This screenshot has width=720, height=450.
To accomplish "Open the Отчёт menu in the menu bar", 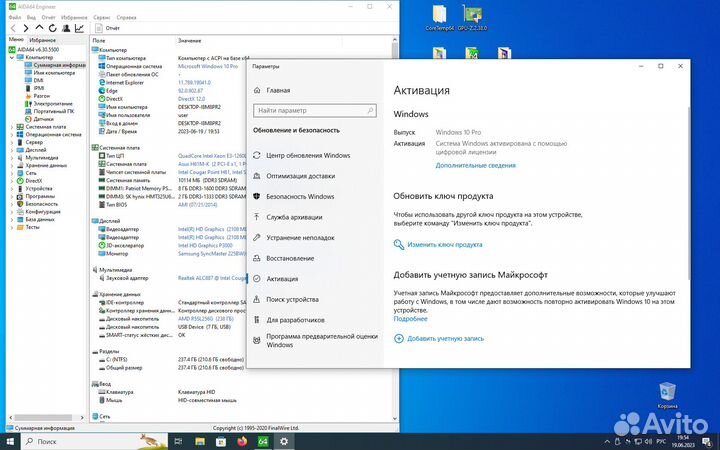I will tap(48, 17).
